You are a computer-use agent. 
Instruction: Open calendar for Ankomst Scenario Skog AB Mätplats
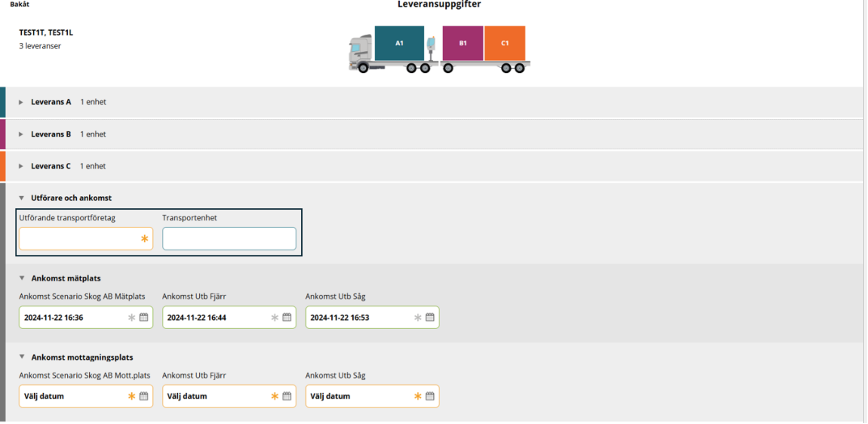pos(144,317)
